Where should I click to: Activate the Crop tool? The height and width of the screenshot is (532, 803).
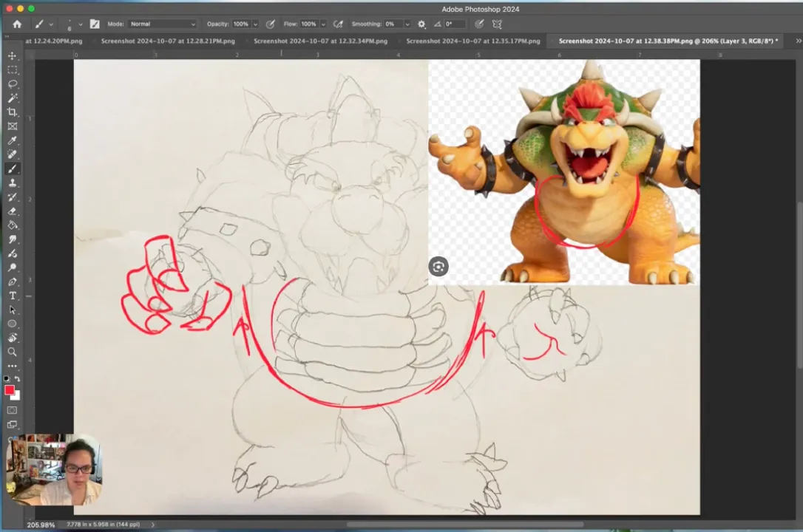[13, 112]
